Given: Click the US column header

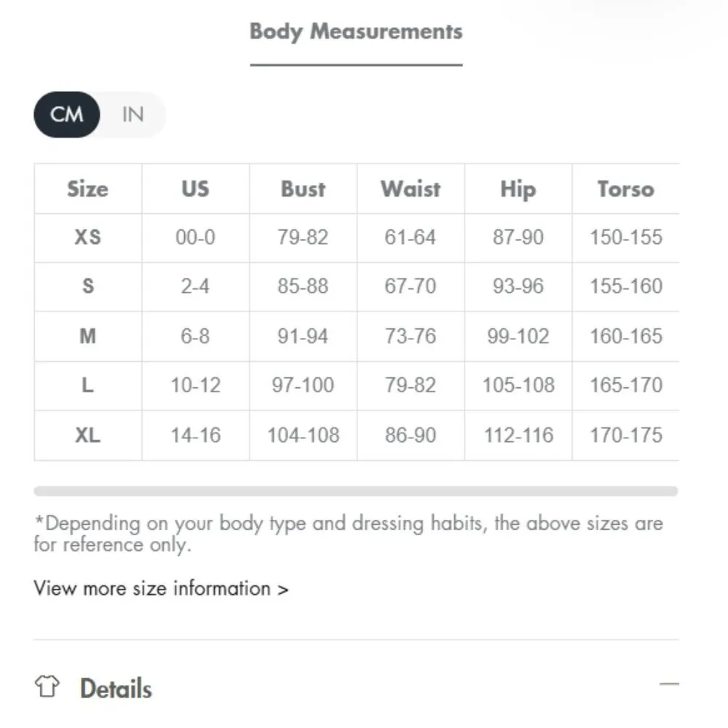Looking at the screenshot, I should 195,189.
